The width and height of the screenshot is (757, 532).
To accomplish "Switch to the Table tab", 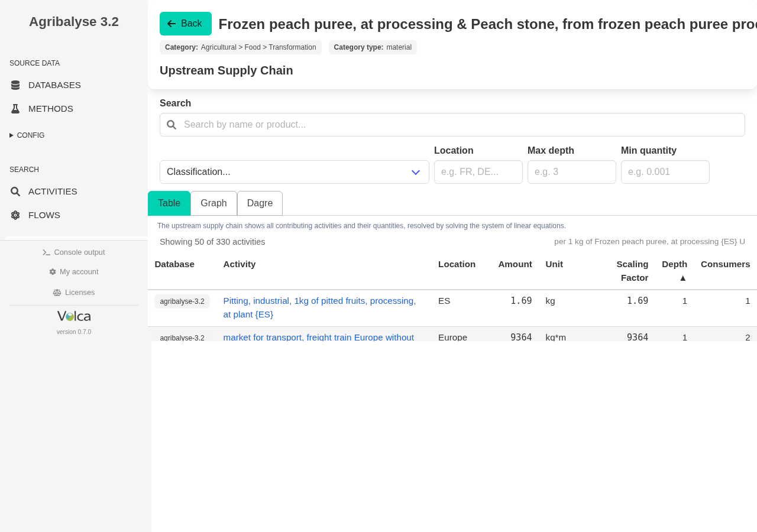I will (x=169, y=203).
